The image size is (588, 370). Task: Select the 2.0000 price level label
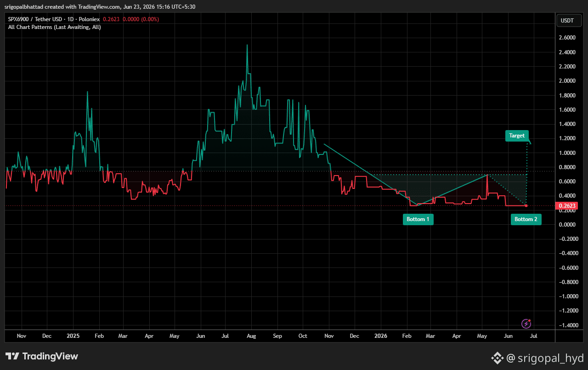(568, 81)
